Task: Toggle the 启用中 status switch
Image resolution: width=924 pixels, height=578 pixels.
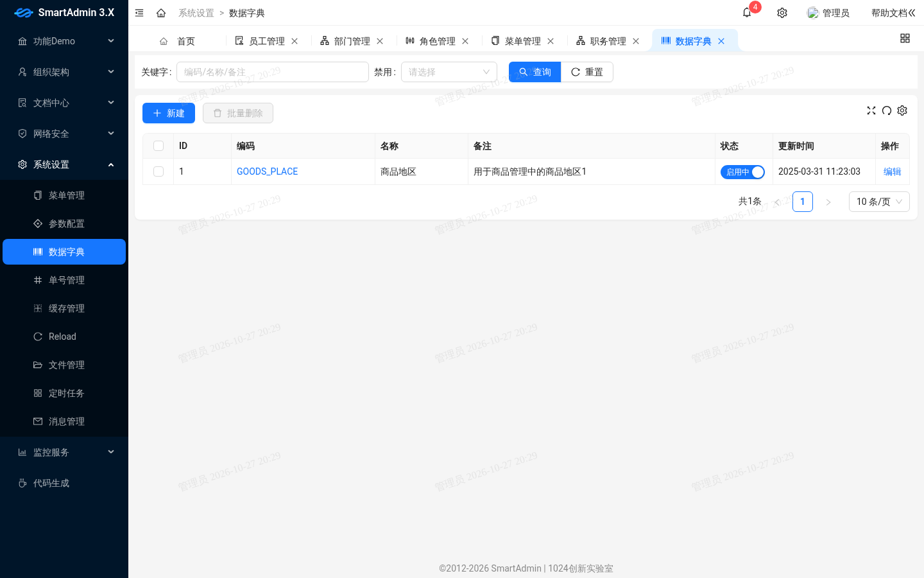Action: pos(742,172)
